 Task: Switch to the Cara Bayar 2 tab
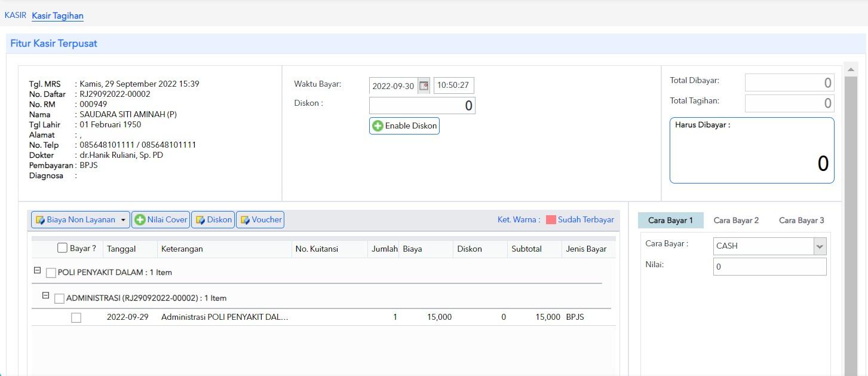(736, 221)
